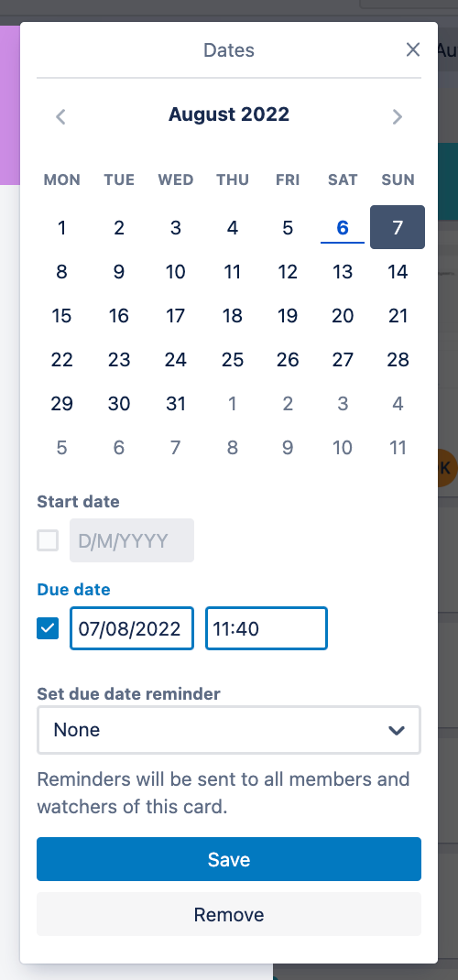Viewport: 458px width, 980px height.
Task: Pick August 24 in the calendar
Action: (x=176, y=359)
